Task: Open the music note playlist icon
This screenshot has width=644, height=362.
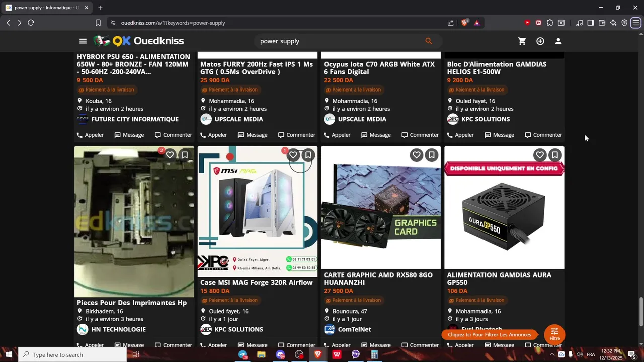Action: click(x=579, y=23)
